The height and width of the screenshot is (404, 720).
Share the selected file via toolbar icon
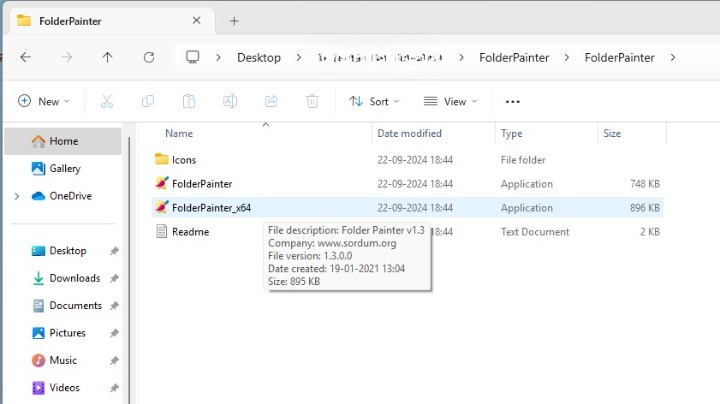coord(271,101)
